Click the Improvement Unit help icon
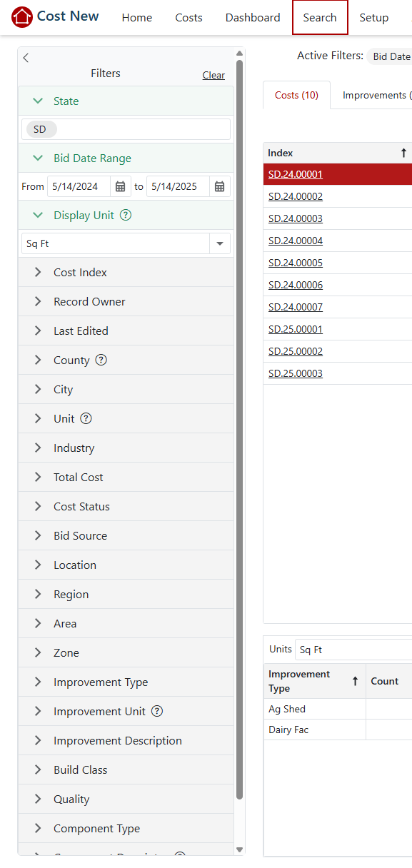Image resolution: width=412 pixels, height=868 pixels. point(157,711)
